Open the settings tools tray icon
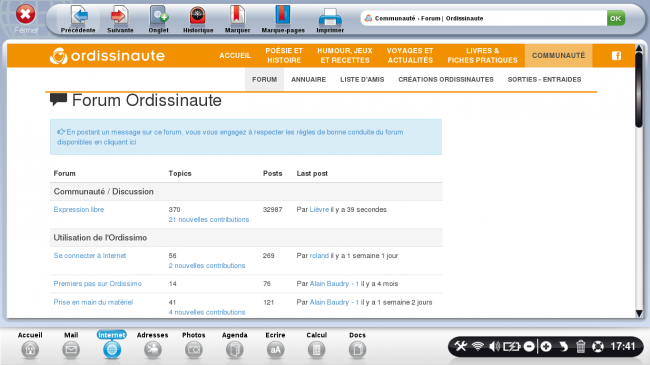The image size is (650, 365). tap(461, 346)
